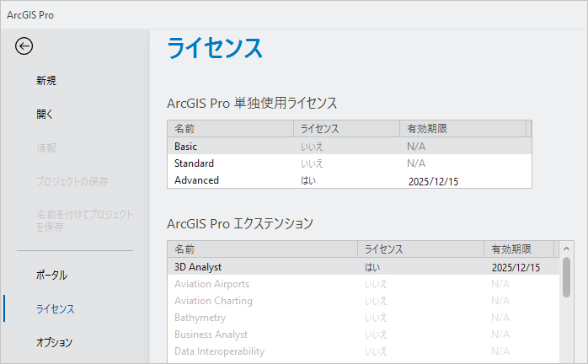Click the scroll up arrow in extensions list
This screenshot has height=364, width=588.
tap(566, 249)
